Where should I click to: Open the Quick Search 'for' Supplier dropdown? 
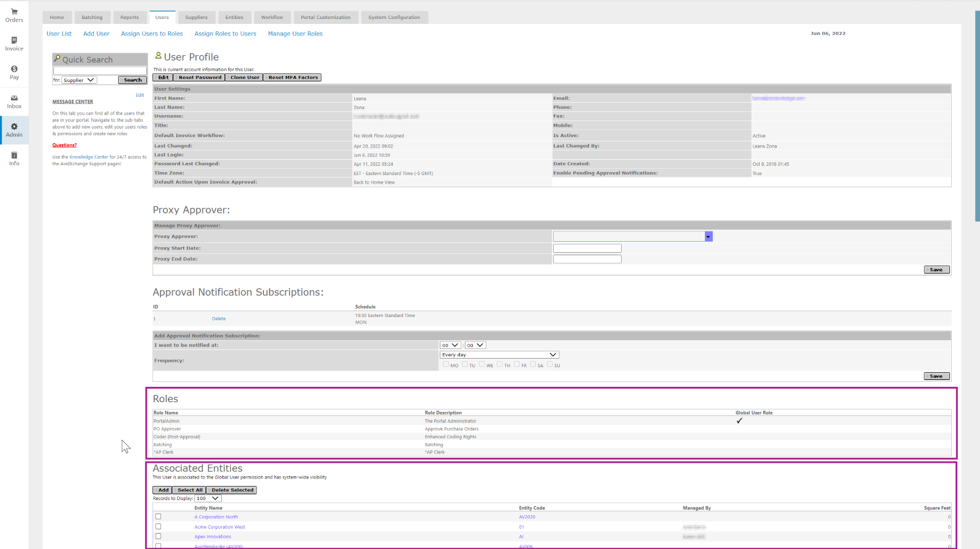tap(79, 80)
